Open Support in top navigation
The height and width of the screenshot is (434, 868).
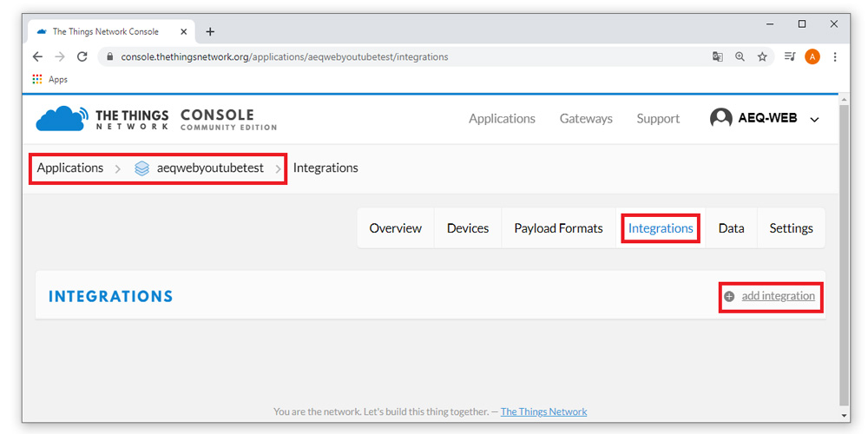coord(658,118)
